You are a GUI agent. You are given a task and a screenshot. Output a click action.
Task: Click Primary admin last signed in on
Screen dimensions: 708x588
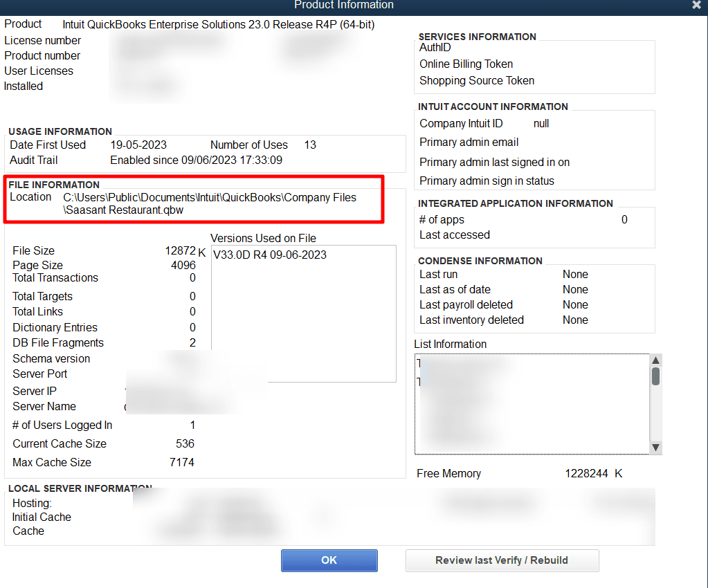pyautogui.click(x=494, y=162)
